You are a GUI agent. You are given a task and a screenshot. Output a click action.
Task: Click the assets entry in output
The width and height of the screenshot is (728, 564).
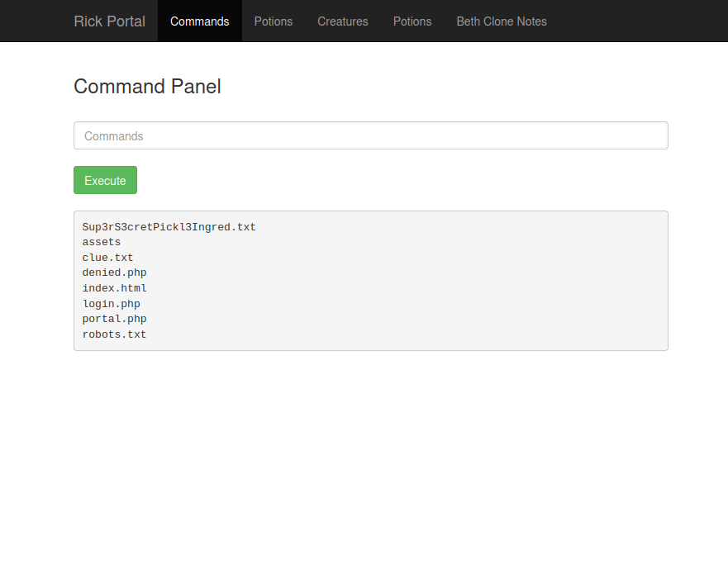pos(101,242)
